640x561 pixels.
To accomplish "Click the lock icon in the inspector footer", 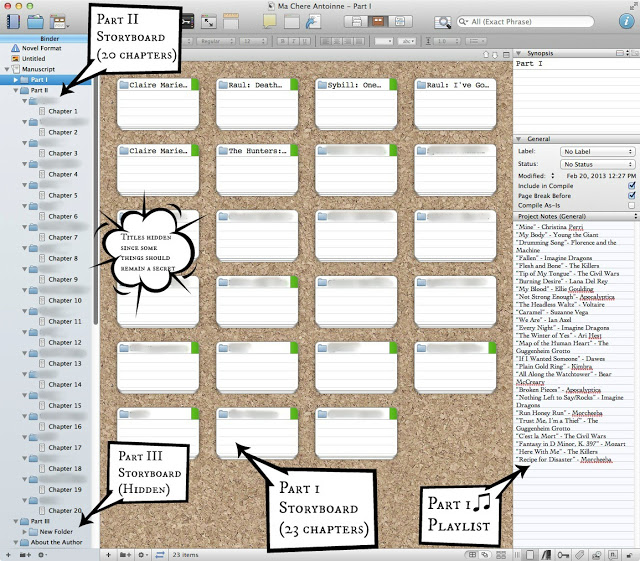I will 628,553.
